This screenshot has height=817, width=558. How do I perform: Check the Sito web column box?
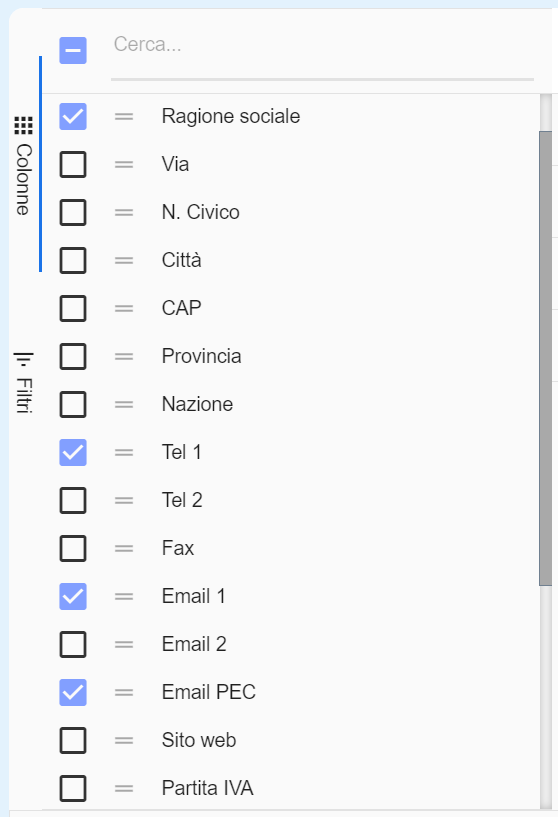[x=73, y=740]
